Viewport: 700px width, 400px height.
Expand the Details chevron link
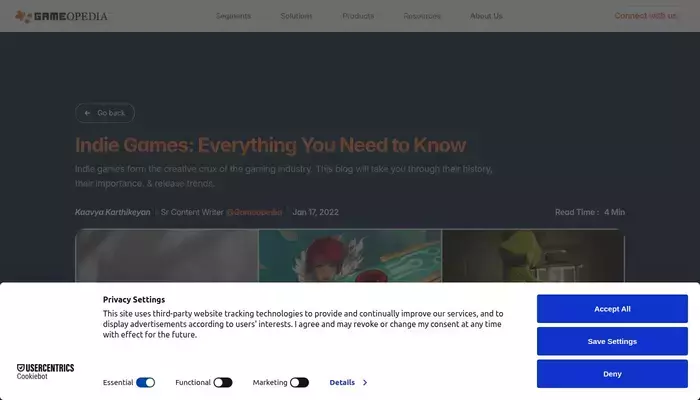pyautogui.click(x=349, y=383)
